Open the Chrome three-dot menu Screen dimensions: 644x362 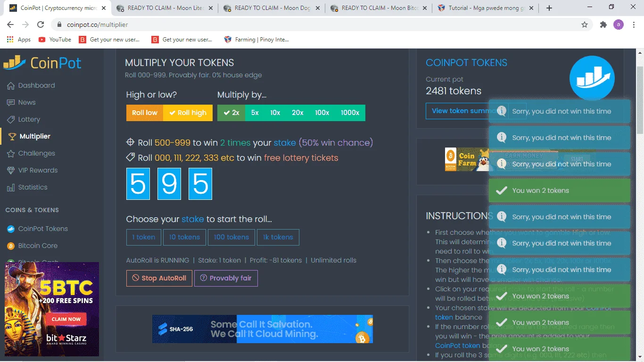pos(634,25)
